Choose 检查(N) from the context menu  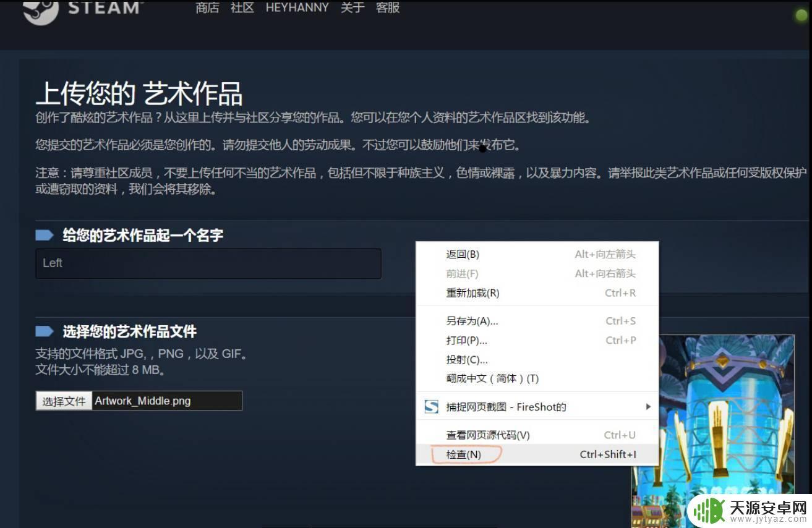tap(537, 454)
